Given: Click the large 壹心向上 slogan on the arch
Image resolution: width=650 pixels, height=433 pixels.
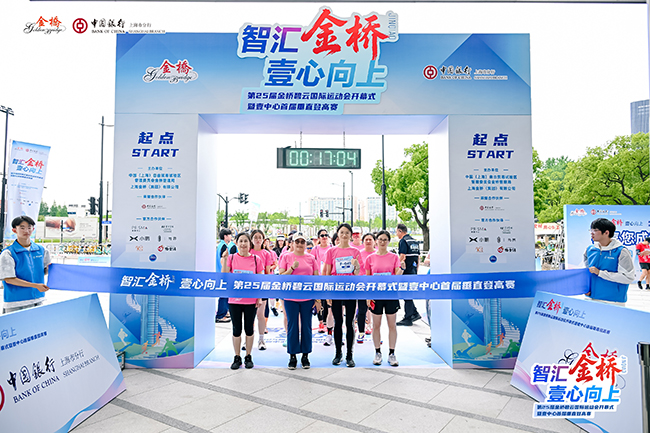Looking at the screenshot, I should pyautogui.click(x=325, y=74).
